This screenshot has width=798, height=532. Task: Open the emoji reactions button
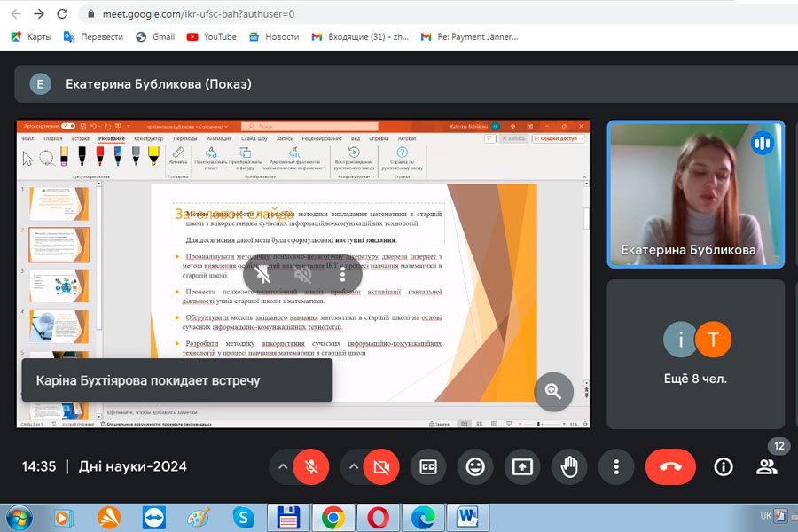coord(475,467)
